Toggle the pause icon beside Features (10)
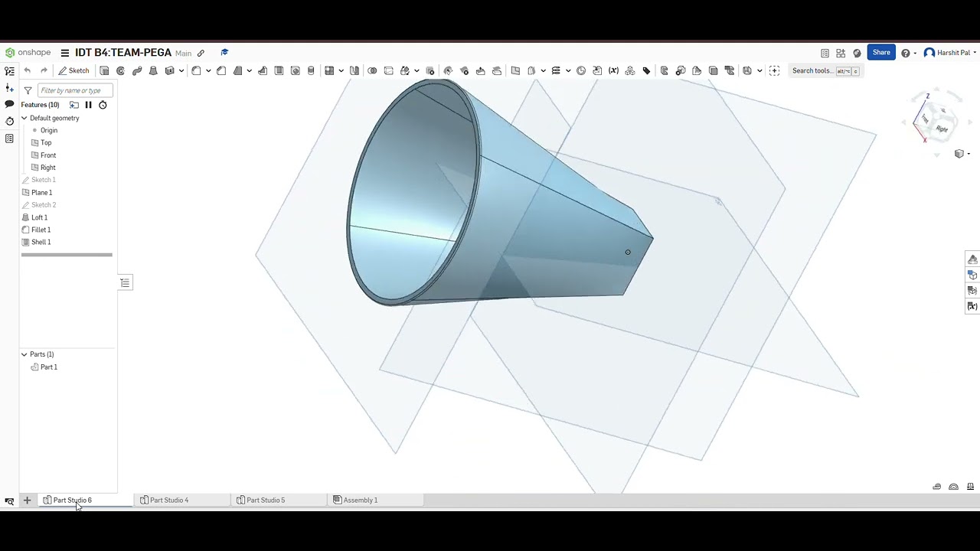Viewport: 980px width, 551px height. [x=88, y=105]
